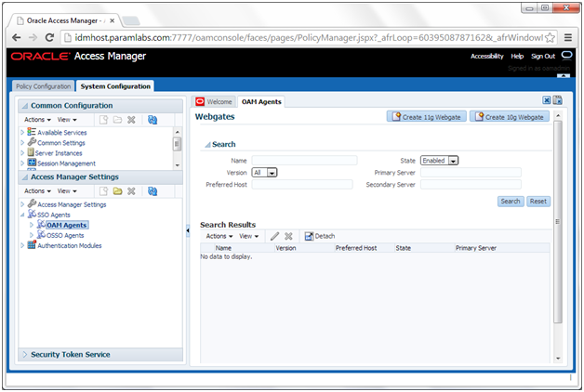Click the refresh icon in Common Configuration toolbar
This screenshot has height=392, width=584.
point(153,120)
